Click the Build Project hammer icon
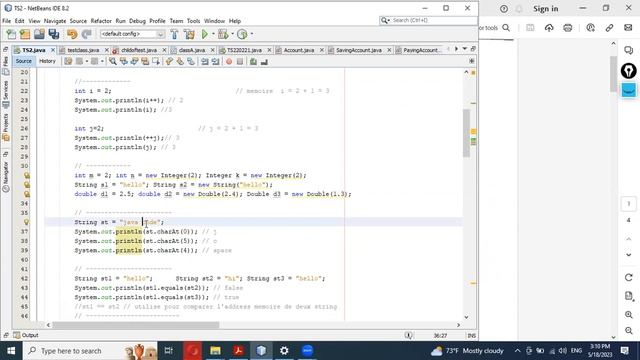 (x=174, y=34)
